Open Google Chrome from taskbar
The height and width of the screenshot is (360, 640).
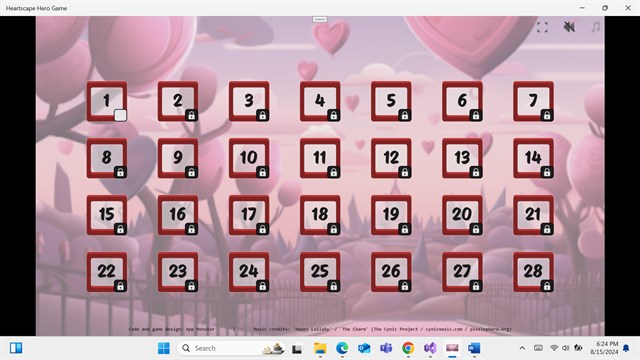coord(408,348)
